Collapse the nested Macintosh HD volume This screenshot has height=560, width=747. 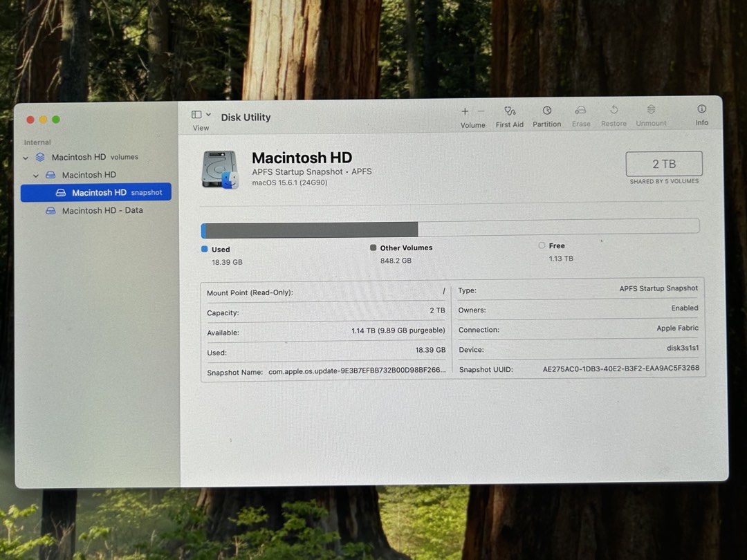point(36,176)
